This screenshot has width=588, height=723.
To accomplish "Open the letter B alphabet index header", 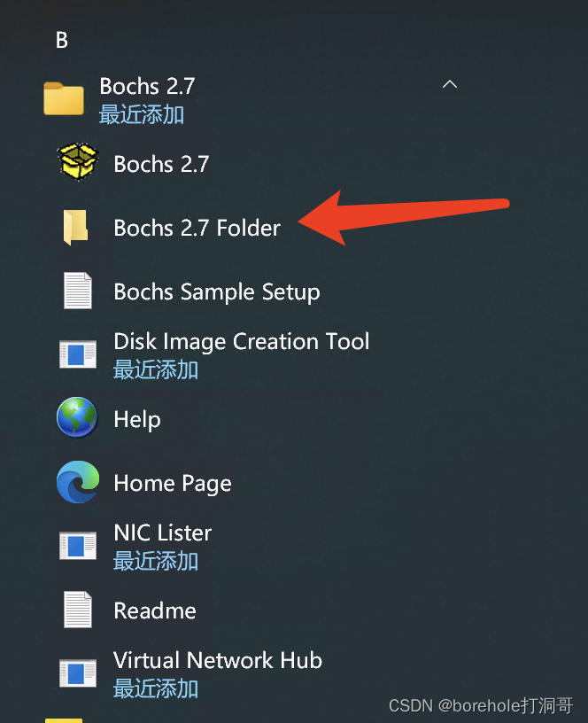I will pos(62,40).
